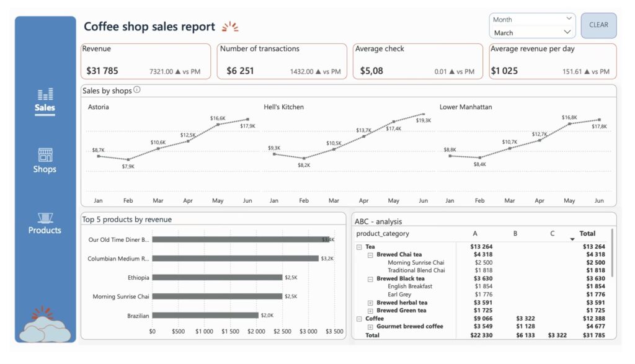
Task: Select the Our Old Time Diner bar
Action: pos(241,239)
